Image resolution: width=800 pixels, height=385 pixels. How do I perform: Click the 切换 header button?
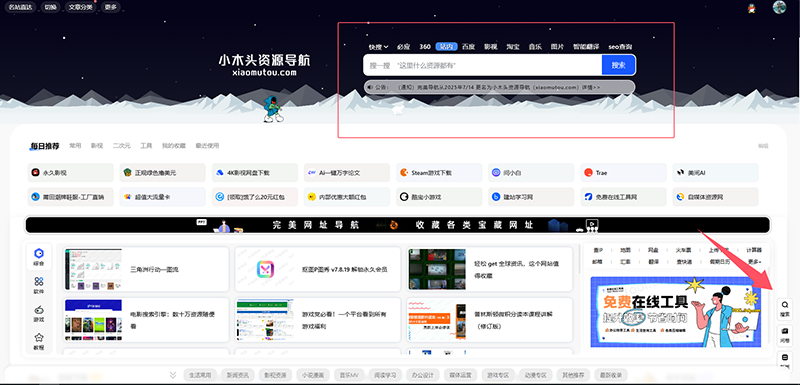pos(50,7)
